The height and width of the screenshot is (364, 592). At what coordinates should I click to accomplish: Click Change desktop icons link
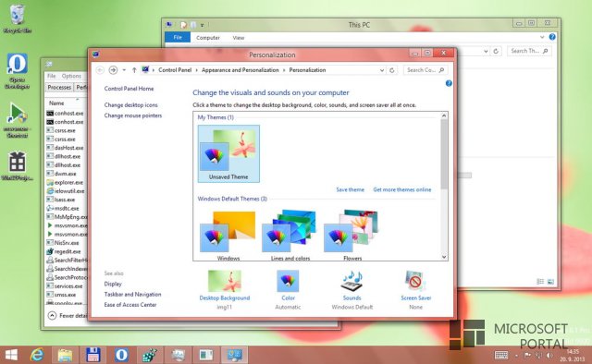pyautogui.click(x=130, y=105)
